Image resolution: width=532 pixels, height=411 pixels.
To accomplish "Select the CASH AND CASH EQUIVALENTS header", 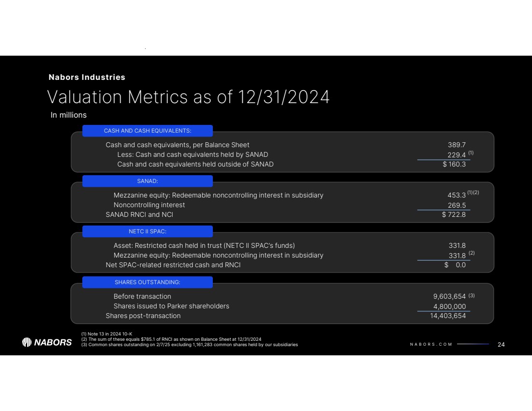I will pos(148,131).
